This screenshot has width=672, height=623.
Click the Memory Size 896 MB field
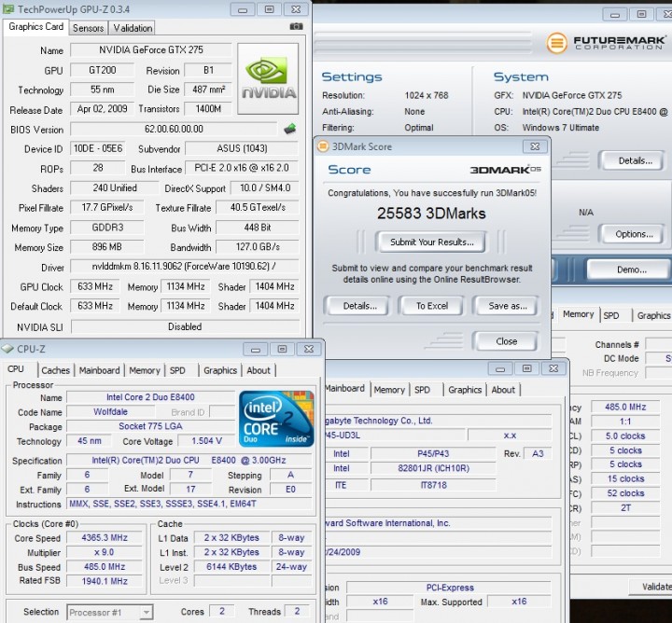click(107, 247)
